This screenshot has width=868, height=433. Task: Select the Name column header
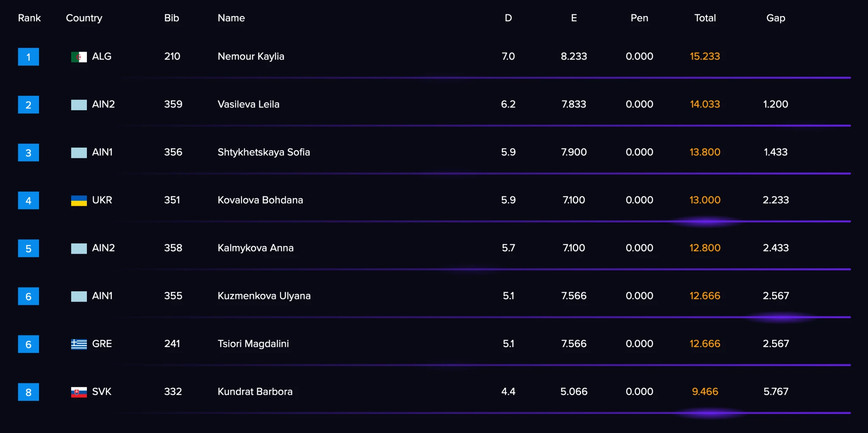coord(231,18)
